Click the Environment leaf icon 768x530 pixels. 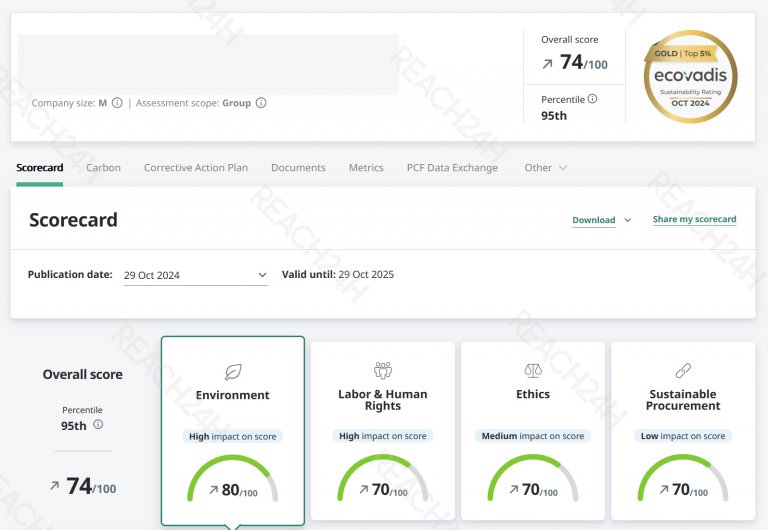point(233,372)
